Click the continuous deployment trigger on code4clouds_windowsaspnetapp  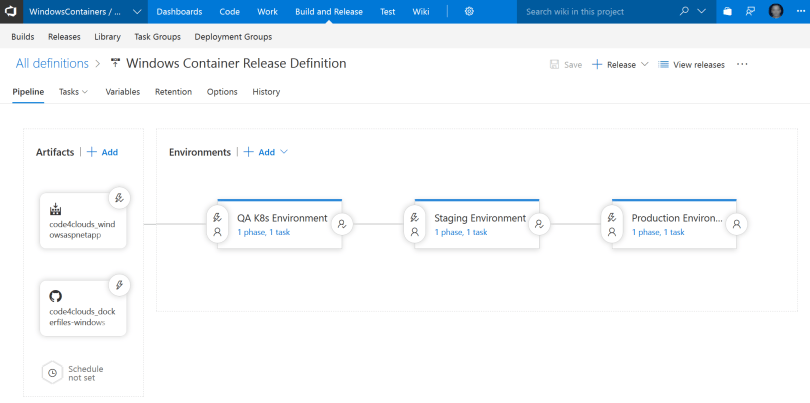(119, 197)
